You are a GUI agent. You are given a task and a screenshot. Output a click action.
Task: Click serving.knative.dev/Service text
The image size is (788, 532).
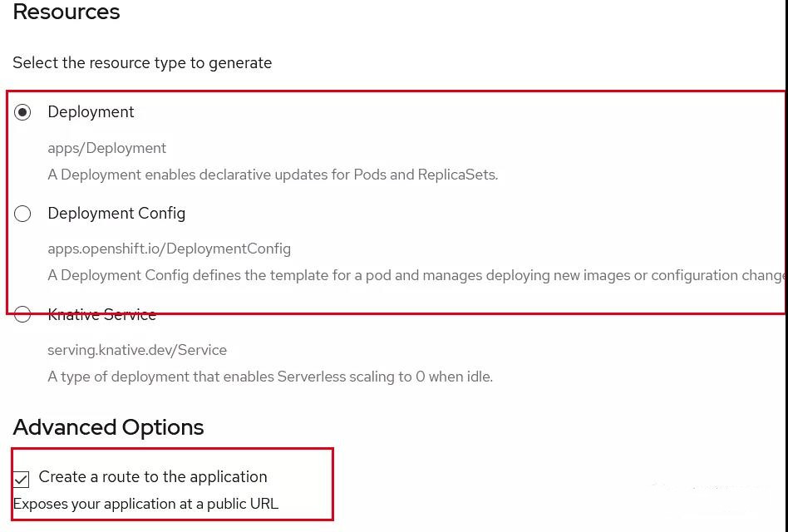tap(137, 350)
